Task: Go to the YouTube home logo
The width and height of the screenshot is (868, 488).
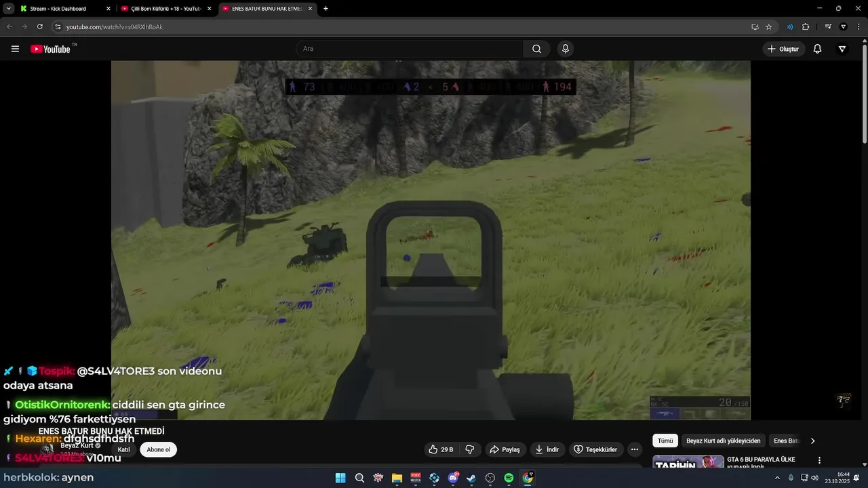Action: pos(51,49)
